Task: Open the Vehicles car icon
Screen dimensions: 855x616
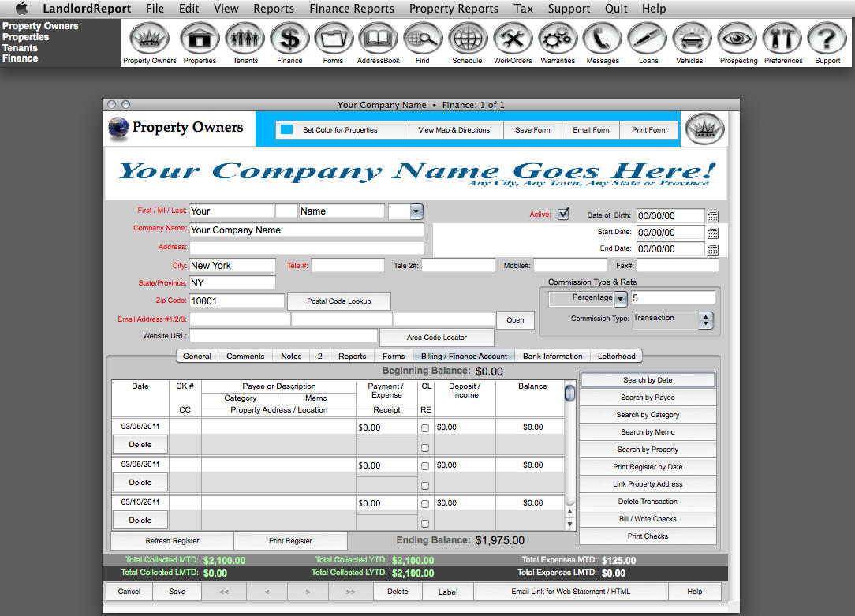Action: (x=692, y=39)
